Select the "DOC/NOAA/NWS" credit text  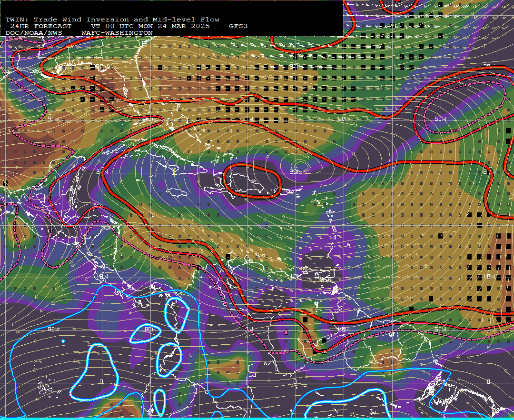(x=34, y=33)
